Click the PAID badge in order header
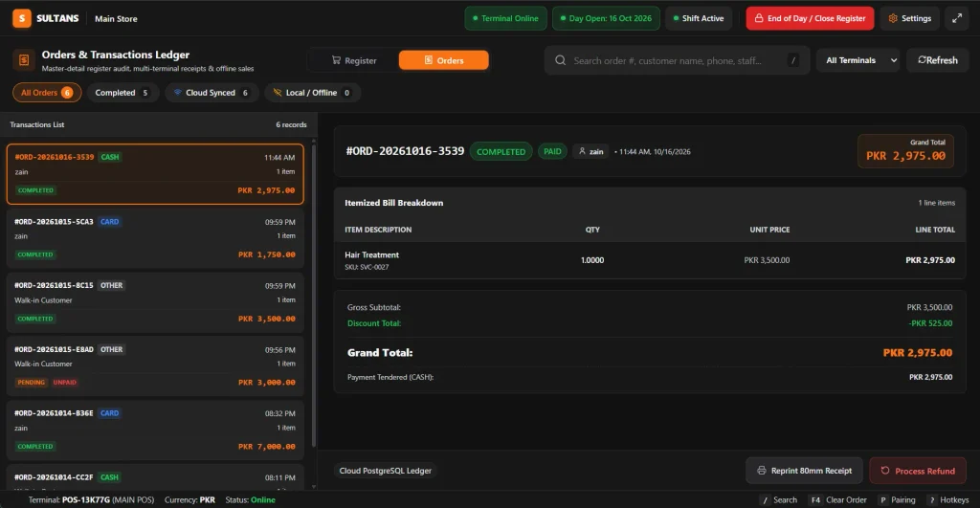 pyautogui.click(x=552, y=151)
